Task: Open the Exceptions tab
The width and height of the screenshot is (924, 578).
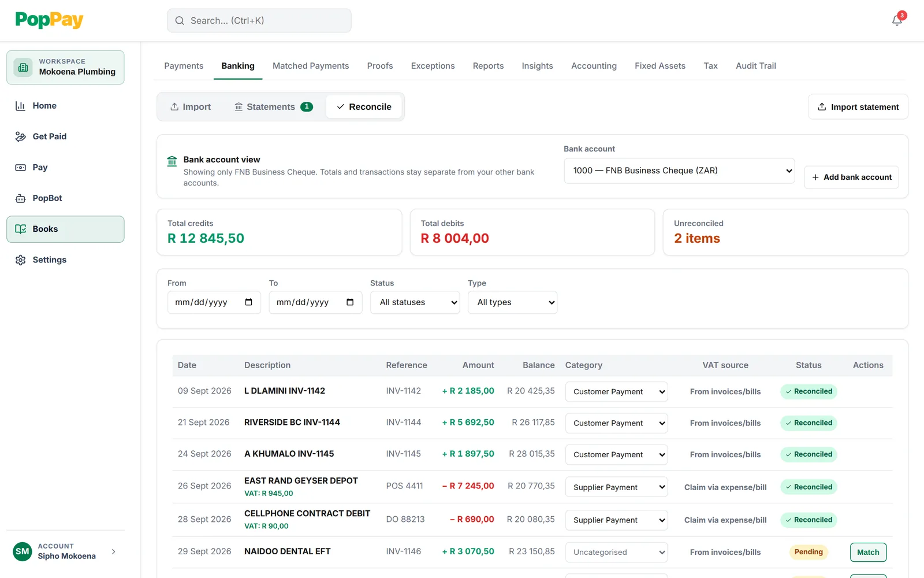Action: [433, 66]
